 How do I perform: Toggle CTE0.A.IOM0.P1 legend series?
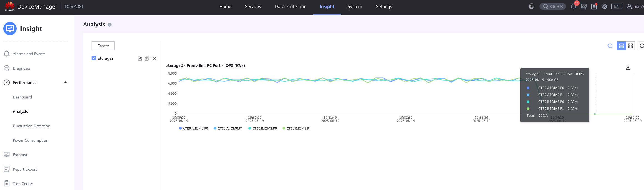pos(228,128)
